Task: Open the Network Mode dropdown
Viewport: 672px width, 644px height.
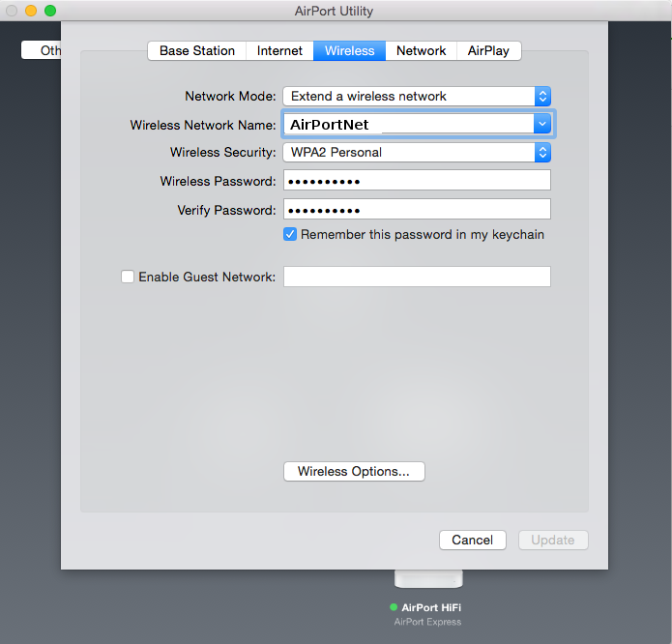Action: tap(417, 97)
